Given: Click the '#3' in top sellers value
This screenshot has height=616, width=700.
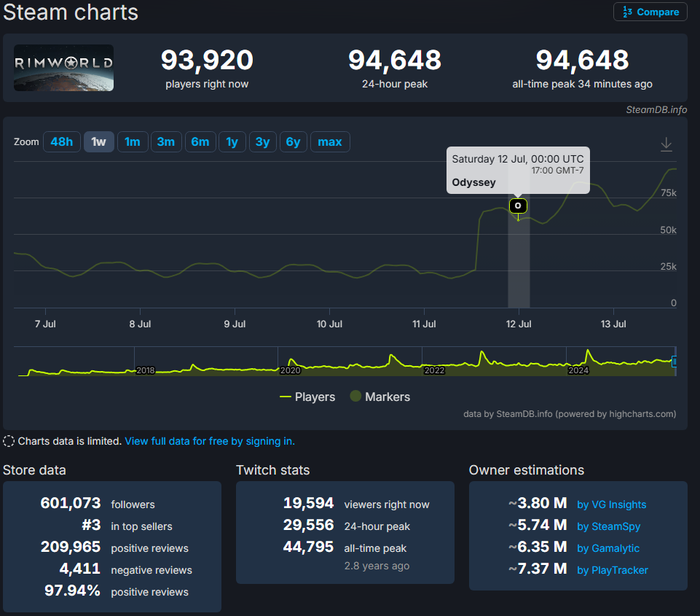Looking at the screenshot, I should 92,525.
